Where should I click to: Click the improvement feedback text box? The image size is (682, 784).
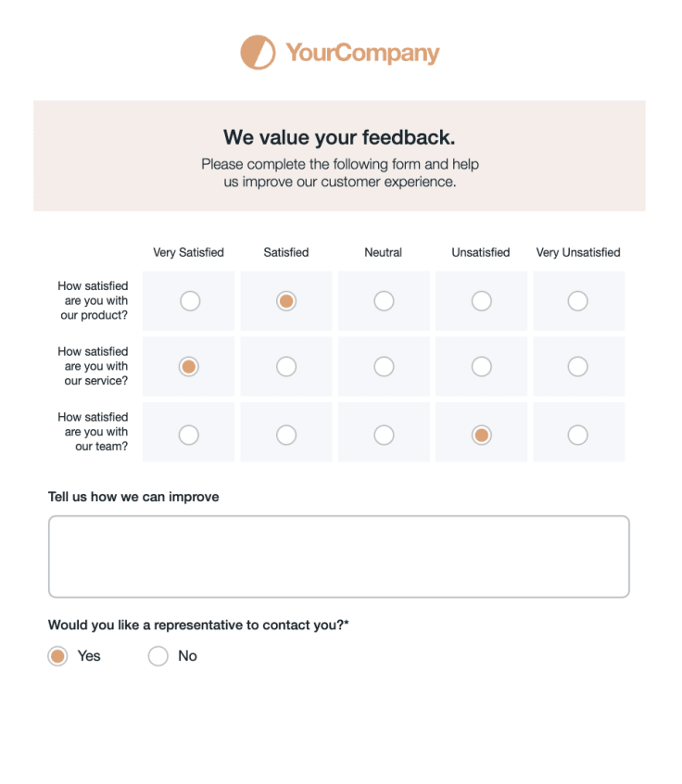point(339,554)
